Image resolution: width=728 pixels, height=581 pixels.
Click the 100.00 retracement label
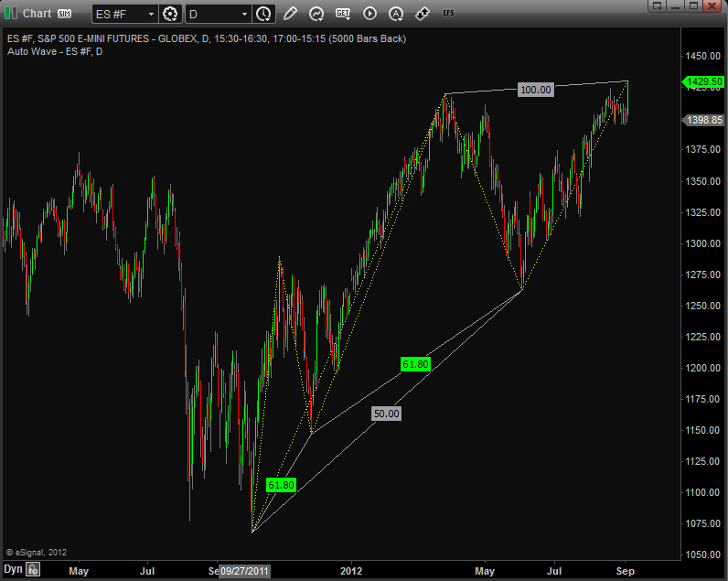[x=535, y=90]
